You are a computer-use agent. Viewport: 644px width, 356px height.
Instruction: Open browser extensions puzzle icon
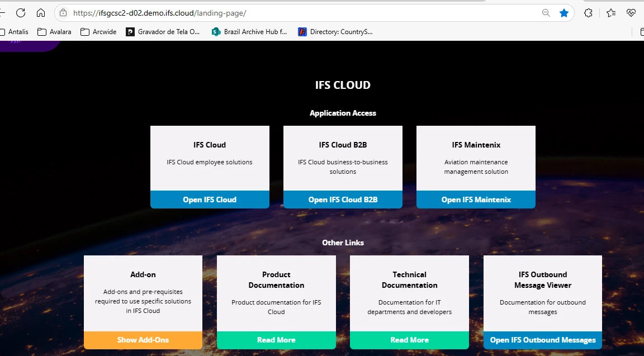(x=588, y=13)
